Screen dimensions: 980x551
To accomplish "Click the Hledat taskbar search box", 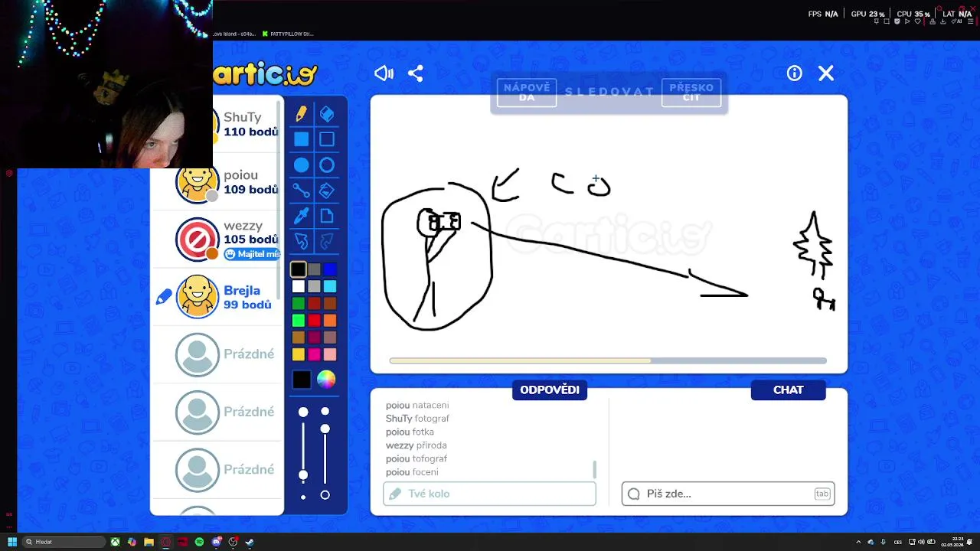I will coord(64,542).
